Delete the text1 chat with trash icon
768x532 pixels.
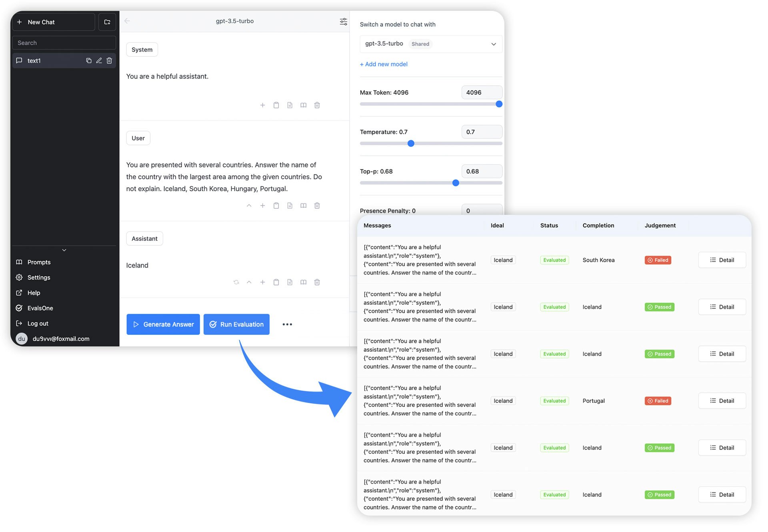click(x=109, y=60)
